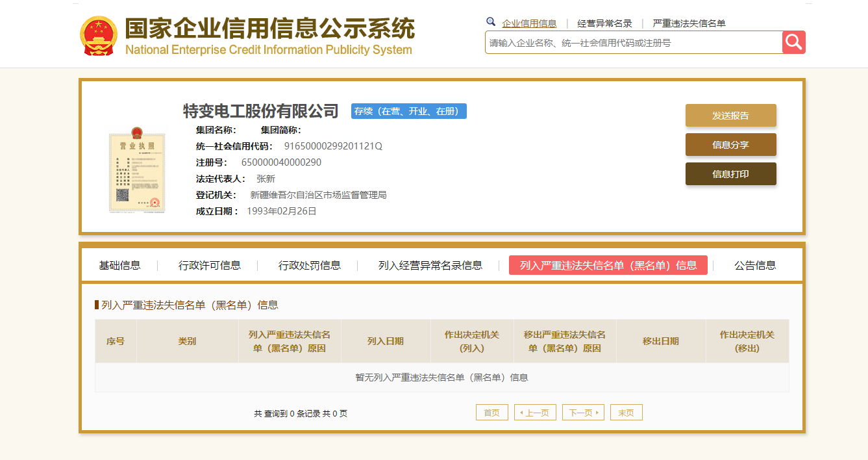Click the red search magnifier button
This screenshot has height=460, width=868.
click(794, 42)
